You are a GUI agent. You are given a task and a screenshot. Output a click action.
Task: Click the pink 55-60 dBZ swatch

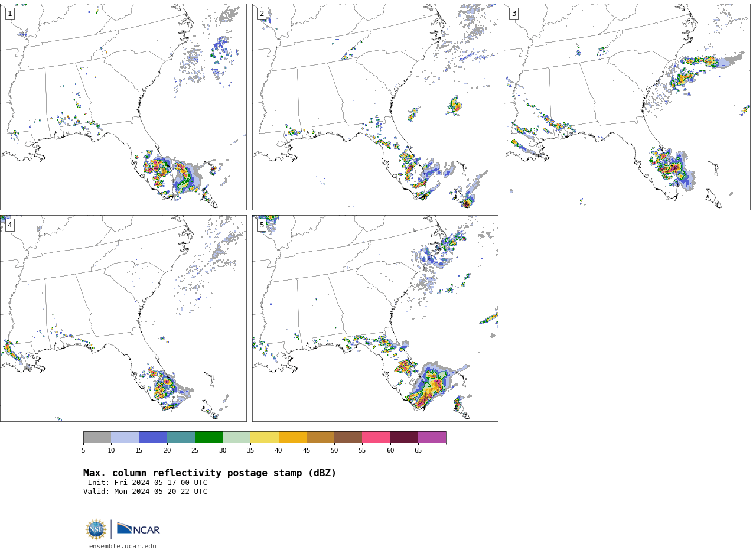[376, 437]
